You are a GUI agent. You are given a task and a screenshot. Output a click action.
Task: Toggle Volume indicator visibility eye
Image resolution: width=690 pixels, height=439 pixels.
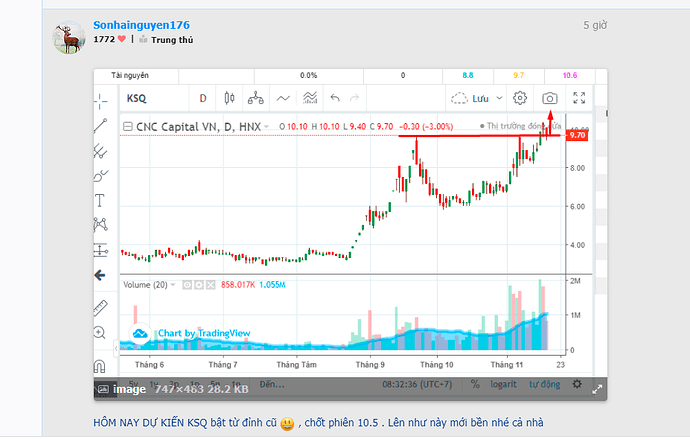point(187,285)
